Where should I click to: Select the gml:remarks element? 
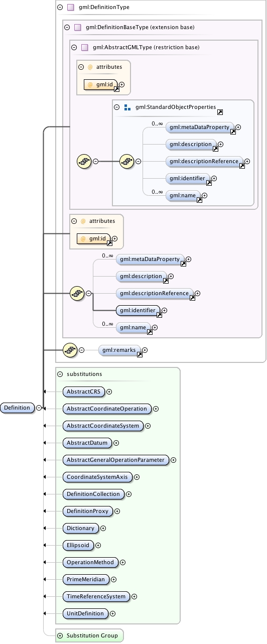click(120, 350)
